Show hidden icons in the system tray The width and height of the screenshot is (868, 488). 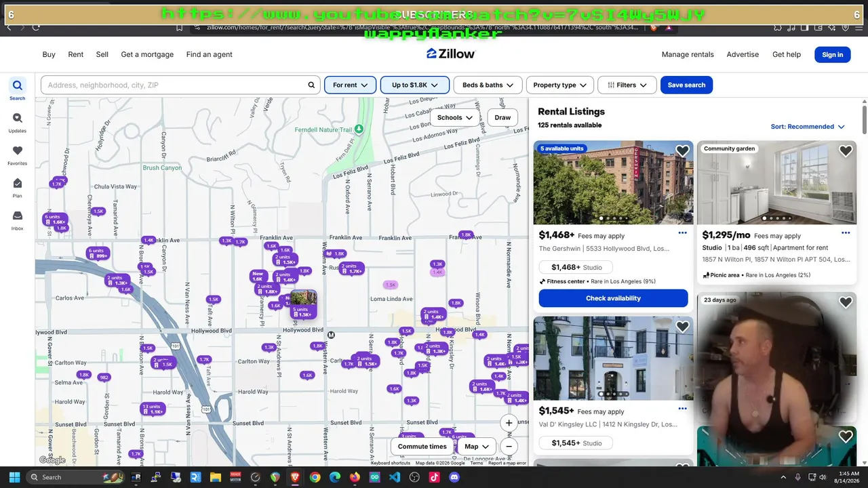coord(783,477)
